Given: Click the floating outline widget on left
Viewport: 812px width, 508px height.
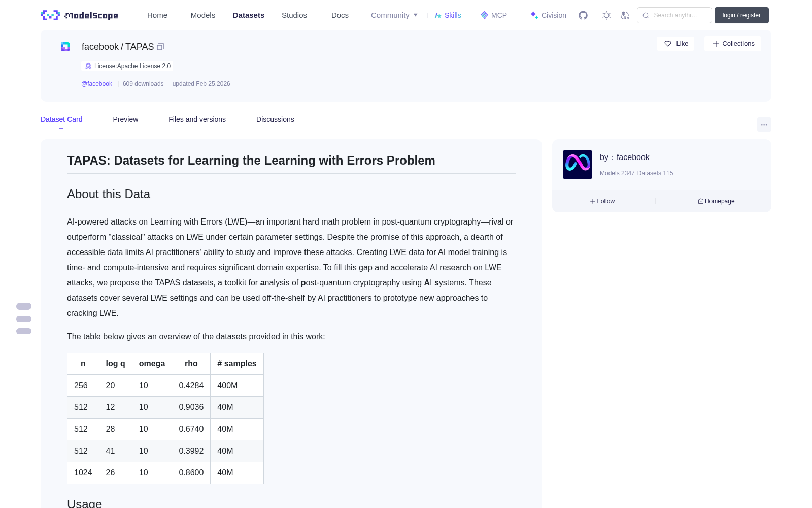Looking at the screenshot, I should click(24, 319).
